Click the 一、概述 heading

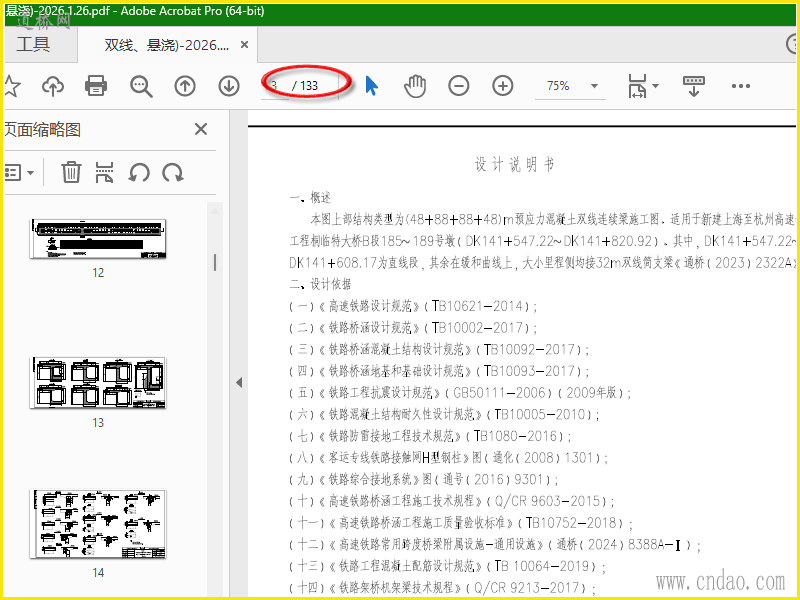pyautogui.click(x=310, y=197)
